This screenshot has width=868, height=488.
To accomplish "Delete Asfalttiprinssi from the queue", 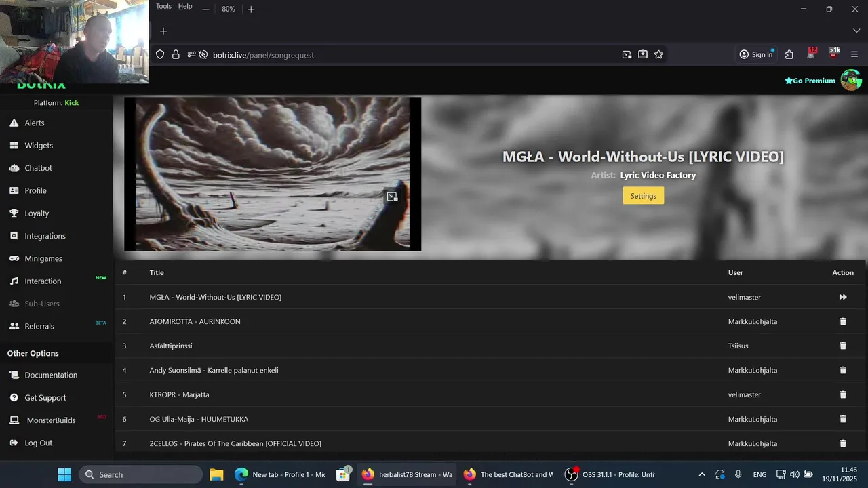I will click(843, 346).
